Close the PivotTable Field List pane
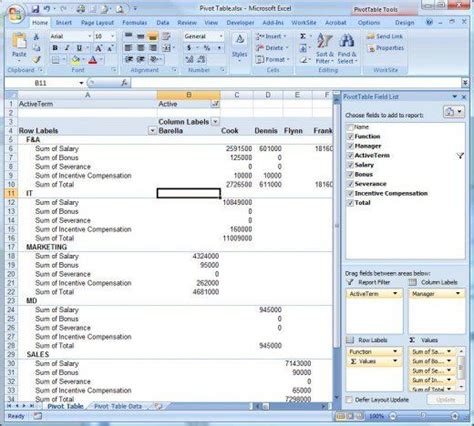 [464, 97]
